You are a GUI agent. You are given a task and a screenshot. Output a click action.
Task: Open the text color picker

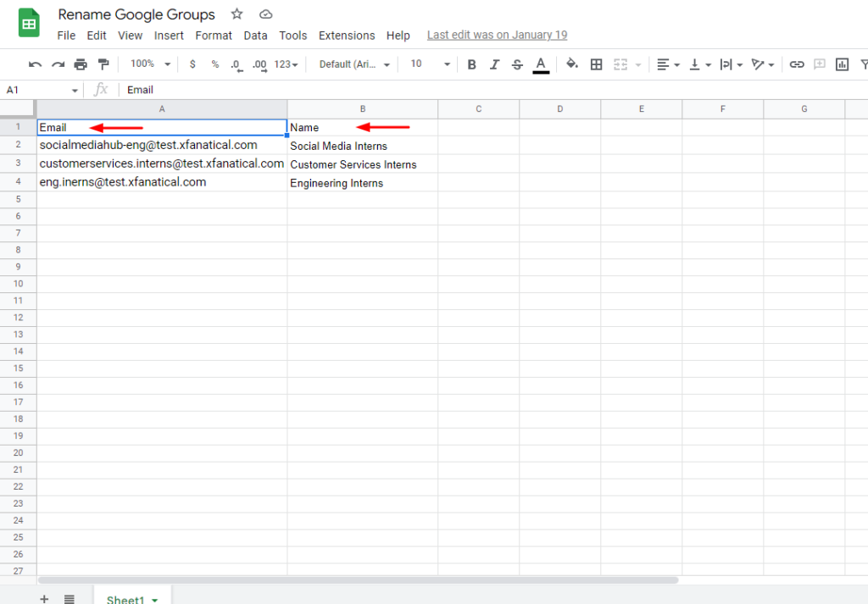(541, 64)
